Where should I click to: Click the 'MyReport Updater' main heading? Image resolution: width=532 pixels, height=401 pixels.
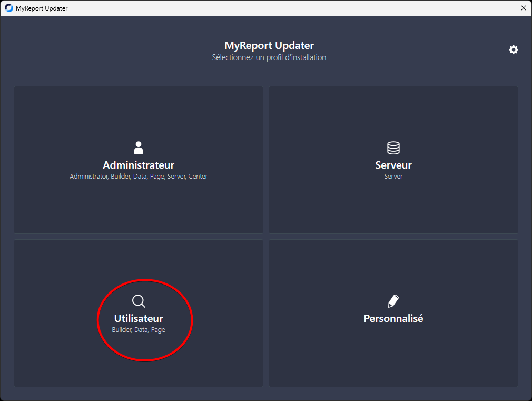coord(269,45)
